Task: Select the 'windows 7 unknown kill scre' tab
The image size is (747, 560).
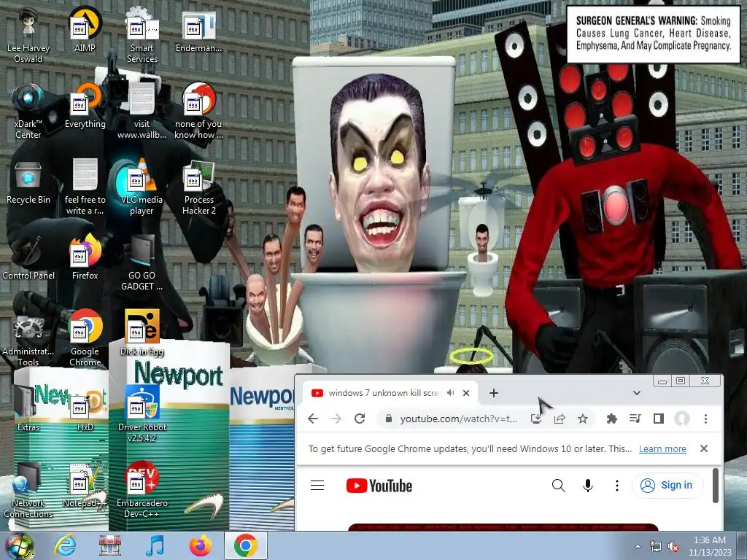Action: 384,393
